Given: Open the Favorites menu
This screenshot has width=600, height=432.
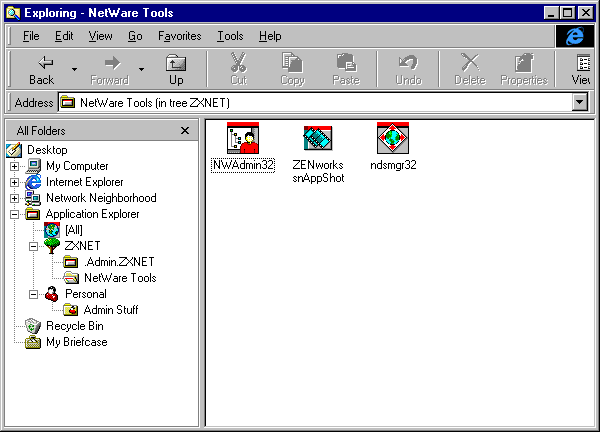Looking at the screenshot, I should click(179, 36).
